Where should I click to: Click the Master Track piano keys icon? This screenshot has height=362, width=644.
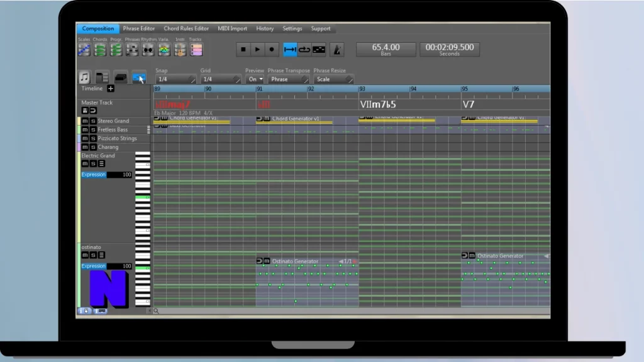[85, 111]
